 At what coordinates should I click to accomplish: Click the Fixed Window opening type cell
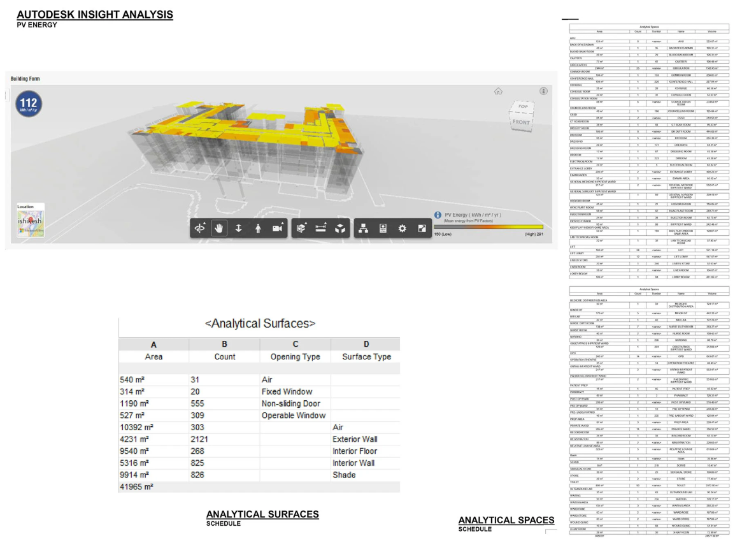(295, 391)
